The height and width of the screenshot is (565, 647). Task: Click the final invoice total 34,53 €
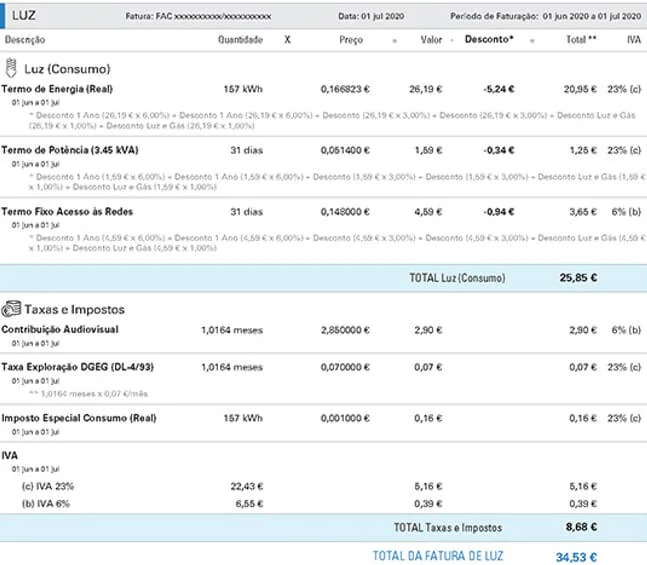576,557
